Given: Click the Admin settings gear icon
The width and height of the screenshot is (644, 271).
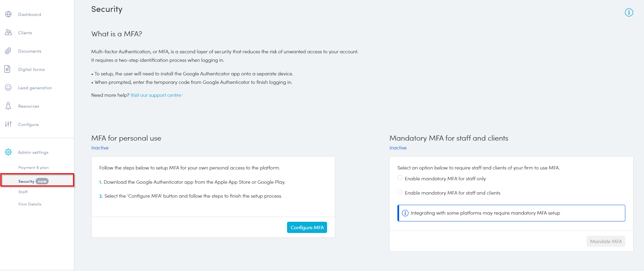Looking at the screenshot, I should tap(8, 152).
